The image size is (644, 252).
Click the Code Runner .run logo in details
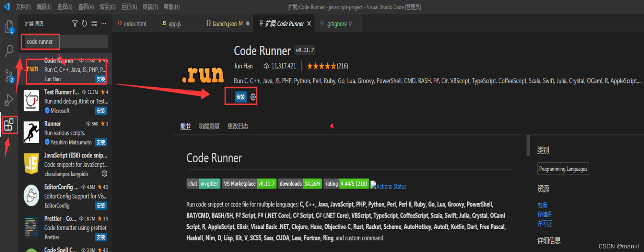point(203,75)
